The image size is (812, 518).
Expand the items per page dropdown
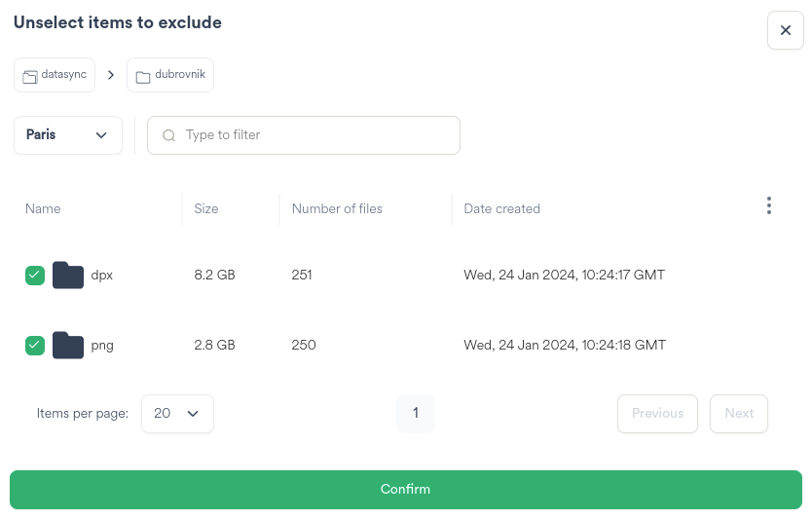point(177,414)
